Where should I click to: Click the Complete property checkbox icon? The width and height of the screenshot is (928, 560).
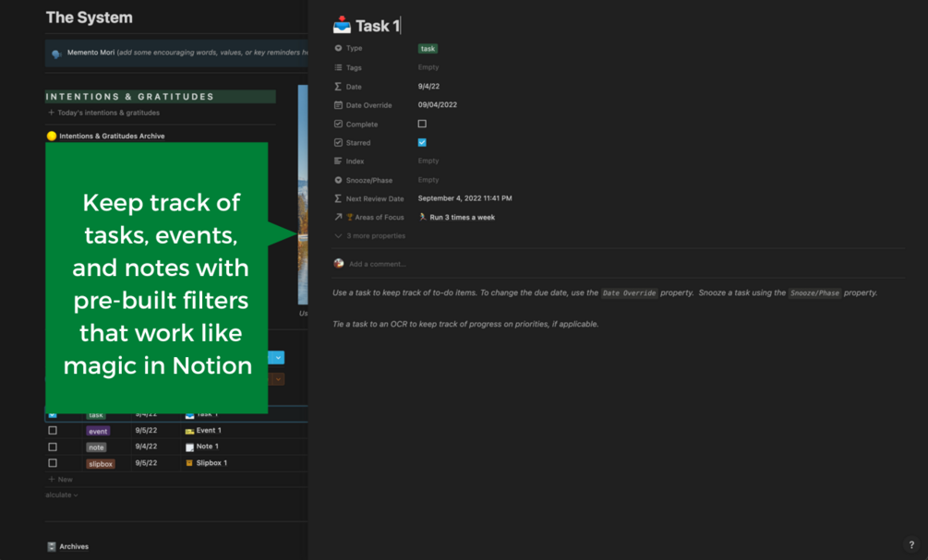coord(338,125)
